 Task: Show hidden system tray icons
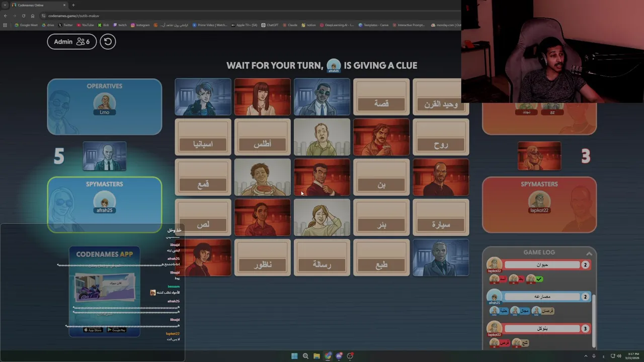(586, 356)
